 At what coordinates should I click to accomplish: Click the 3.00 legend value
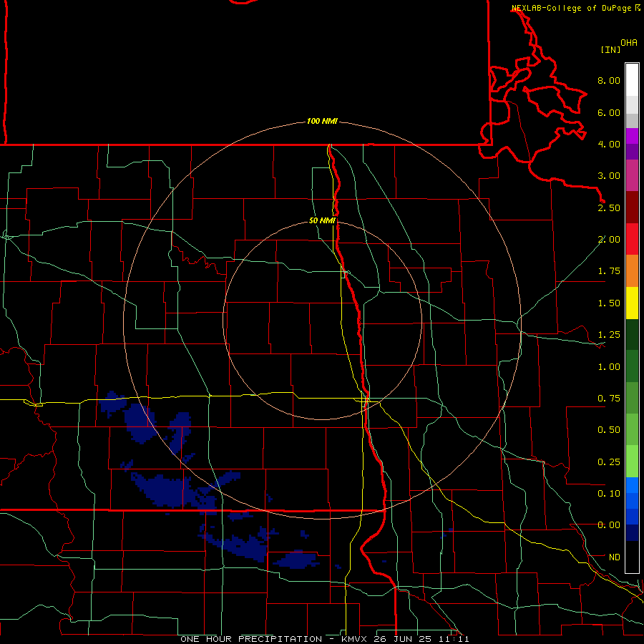click(609, 176)
